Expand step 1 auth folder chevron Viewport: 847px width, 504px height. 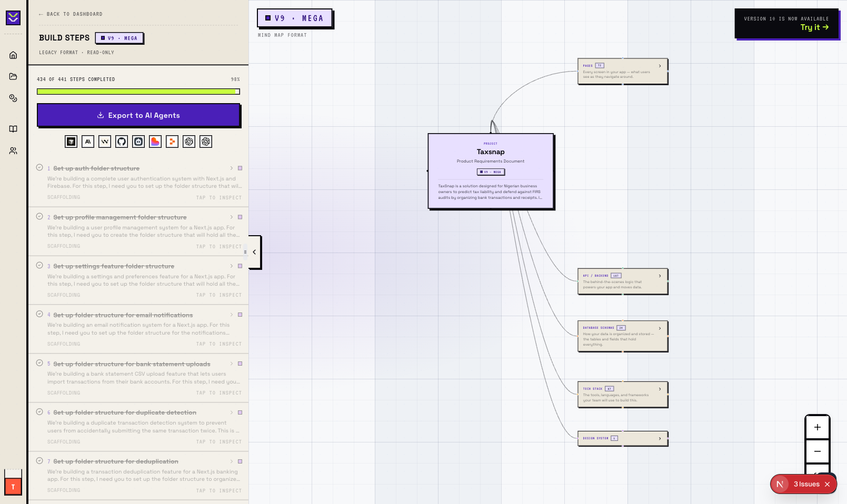point(231,168)
